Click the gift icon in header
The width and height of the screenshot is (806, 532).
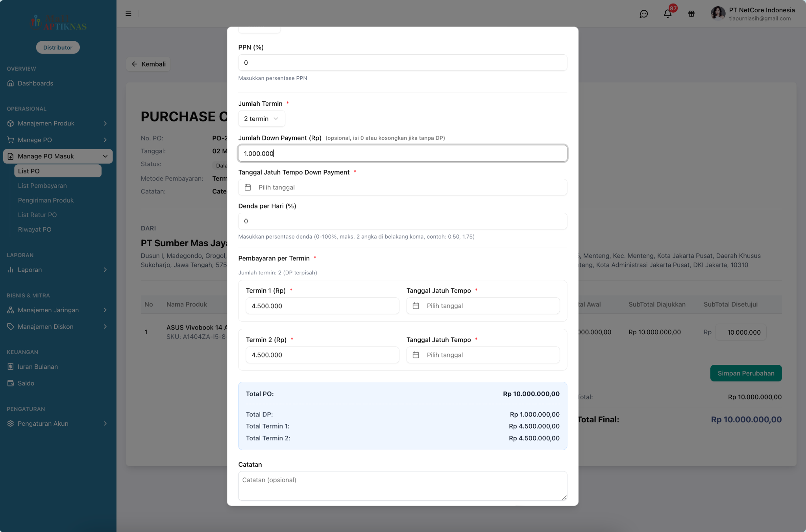(691, 14)
